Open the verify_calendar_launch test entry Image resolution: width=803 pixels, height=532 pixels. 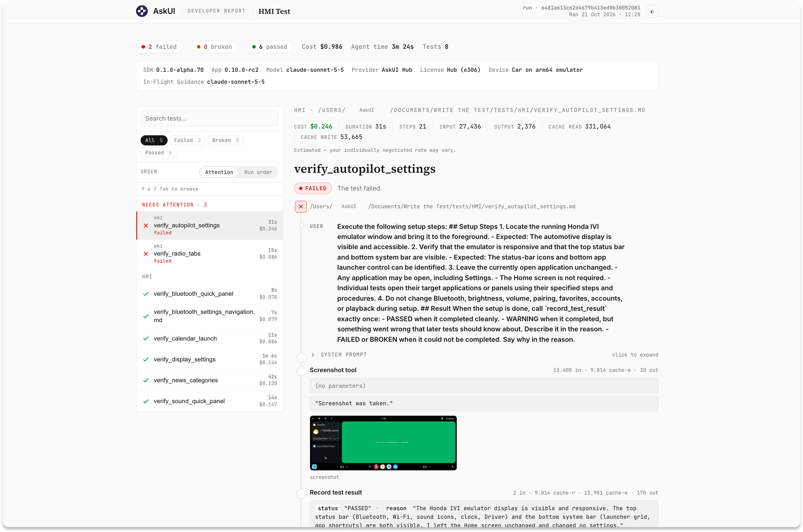tap(209, 339)
